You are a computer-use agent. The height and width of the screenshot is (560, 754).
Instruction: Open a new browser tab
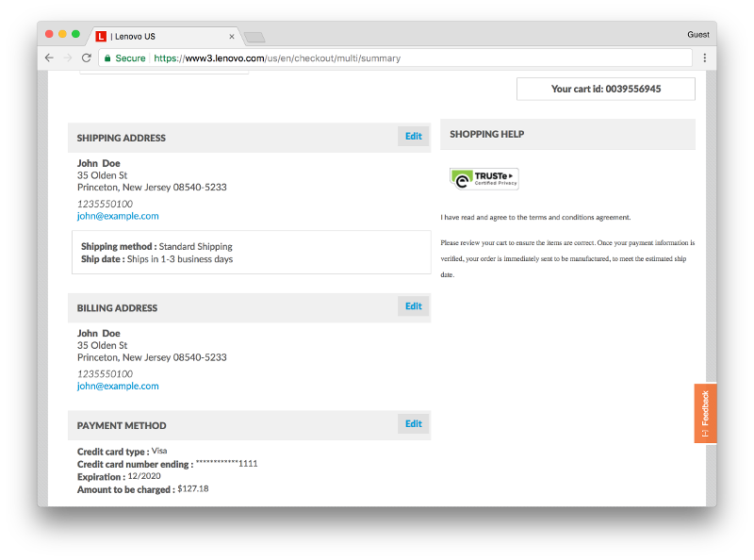254,37
